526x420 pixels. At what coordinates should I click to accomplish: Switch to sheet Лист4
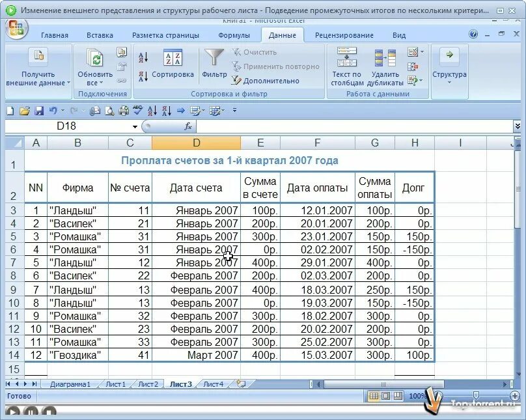point(214,384)
